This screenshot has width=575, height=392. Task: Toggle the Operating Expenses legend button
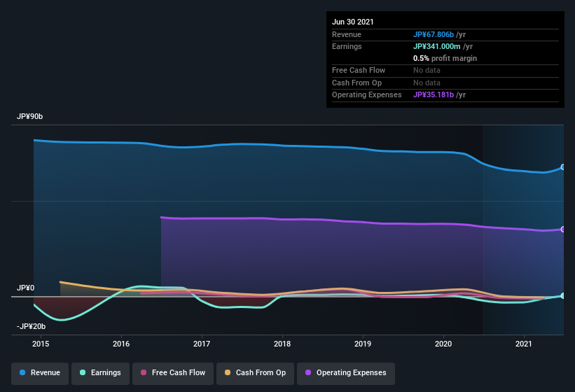(346, 373)
